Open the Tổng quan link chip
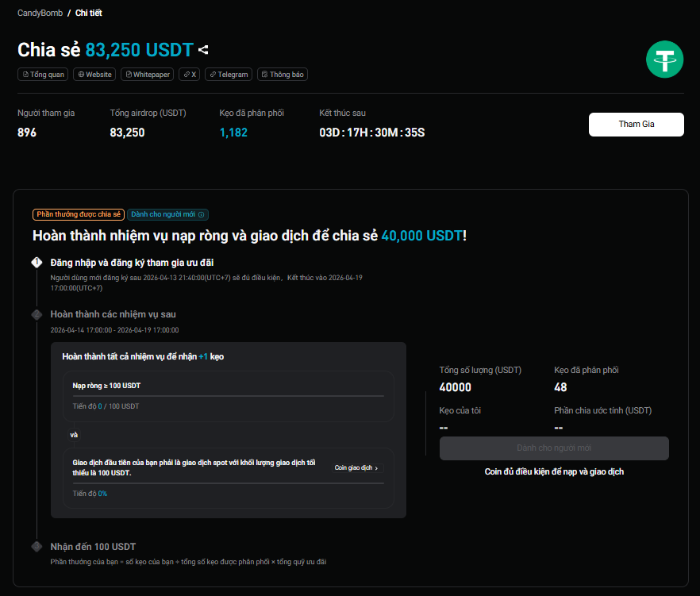 (43, 75)
